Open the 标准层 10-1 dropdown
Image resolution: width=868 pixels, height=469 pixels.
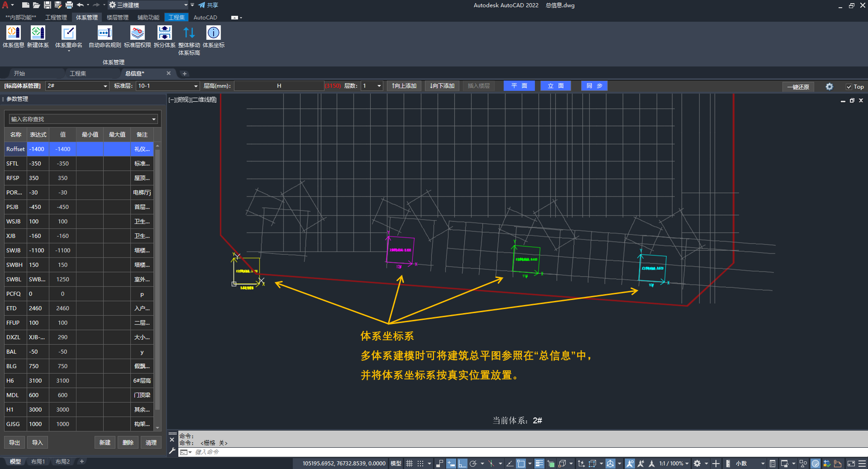coord(195,86)
